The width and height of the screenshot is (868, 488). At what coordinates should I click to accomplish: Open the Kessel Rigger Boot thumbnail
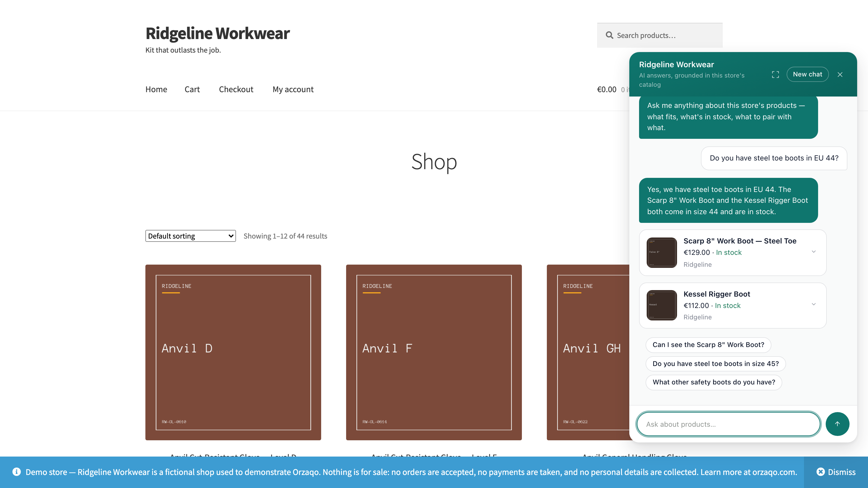coord(662,305)
